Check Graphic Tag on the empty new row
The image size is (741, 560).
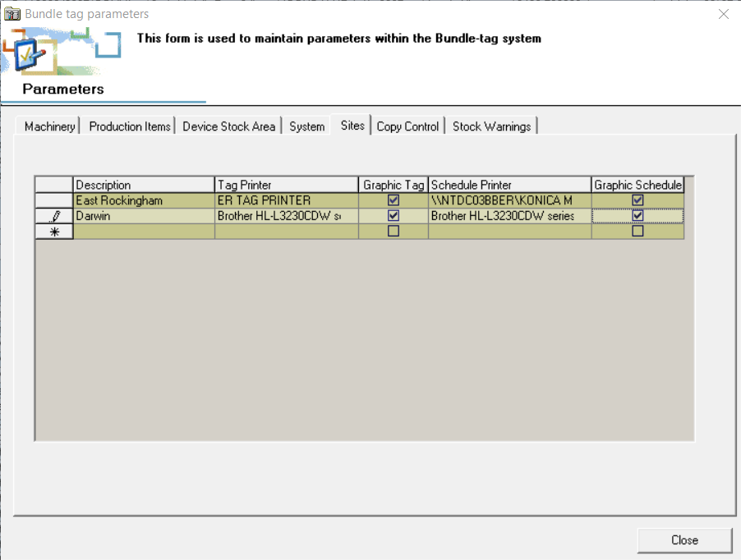click(x=393, y=231)
